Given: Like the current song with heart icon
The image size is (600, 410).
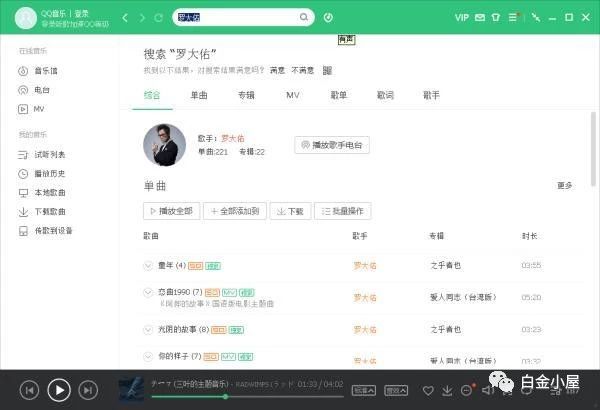Looking at the screenshot, I should click(x=428, y=390).
